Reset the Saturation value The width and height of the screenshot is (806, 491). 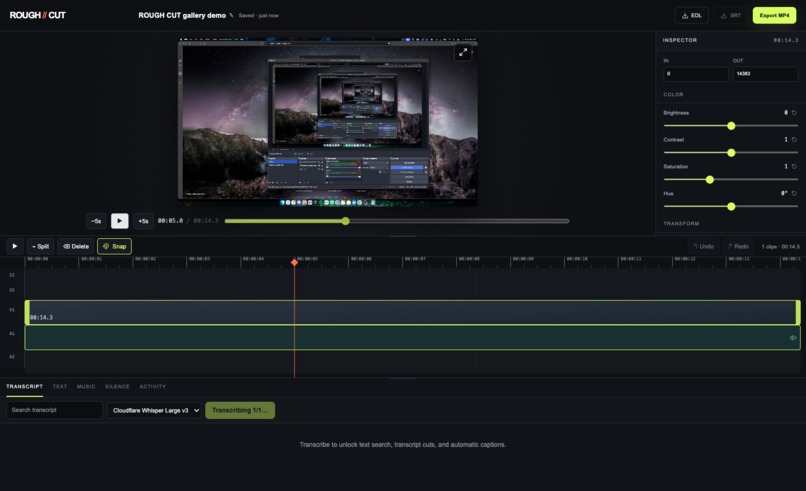pyautogui.click(x=794, y=167)
